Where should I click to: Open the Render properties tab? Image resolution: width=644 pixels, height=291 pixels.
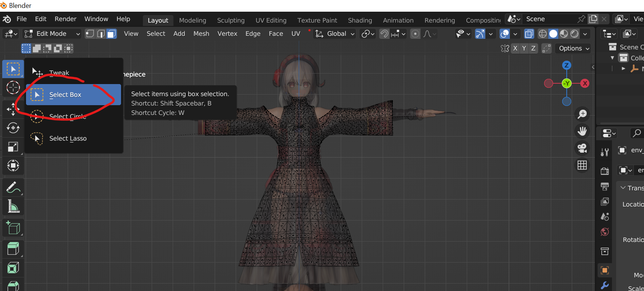605,171
